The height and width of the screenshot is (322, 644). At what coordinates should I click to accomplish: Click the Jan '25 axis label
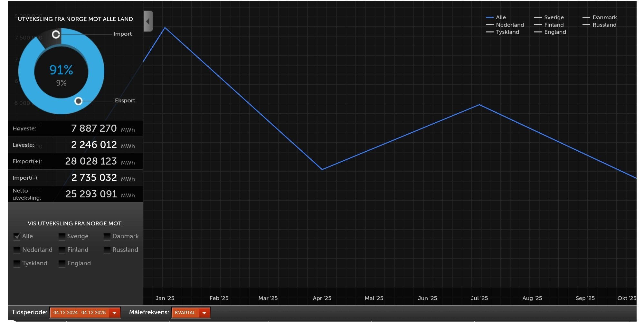pos(165,298)
